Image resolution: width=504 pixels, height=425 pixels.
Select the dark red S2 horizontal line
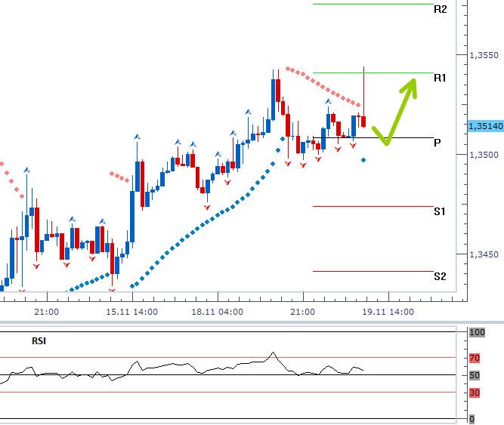[x=373, y=271]
